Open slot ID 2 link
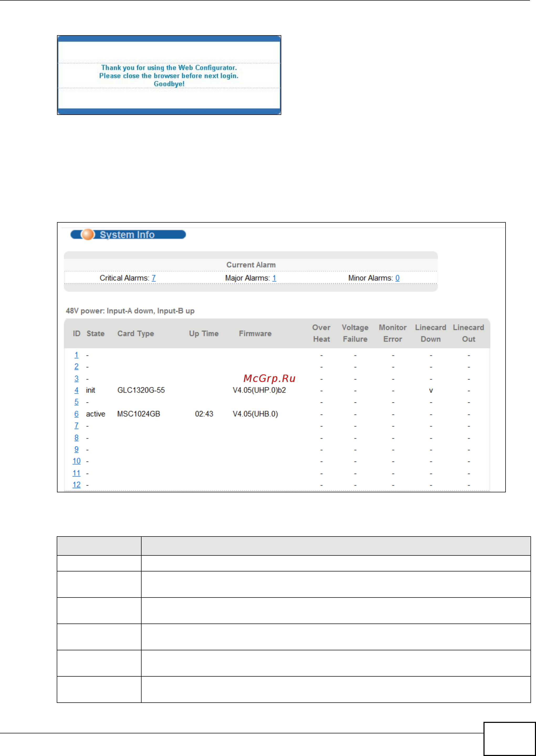Image resolution: width=536 pixels, height=756 pixels. [x=76, y=367]
